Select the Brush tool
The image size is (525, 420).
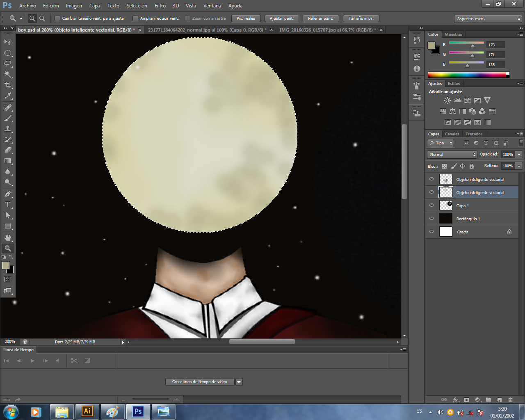point(8,118)
